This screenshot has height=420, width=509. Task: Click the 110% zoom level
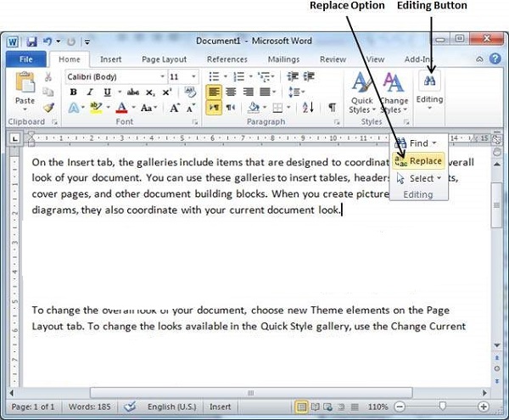click(378, 406)
